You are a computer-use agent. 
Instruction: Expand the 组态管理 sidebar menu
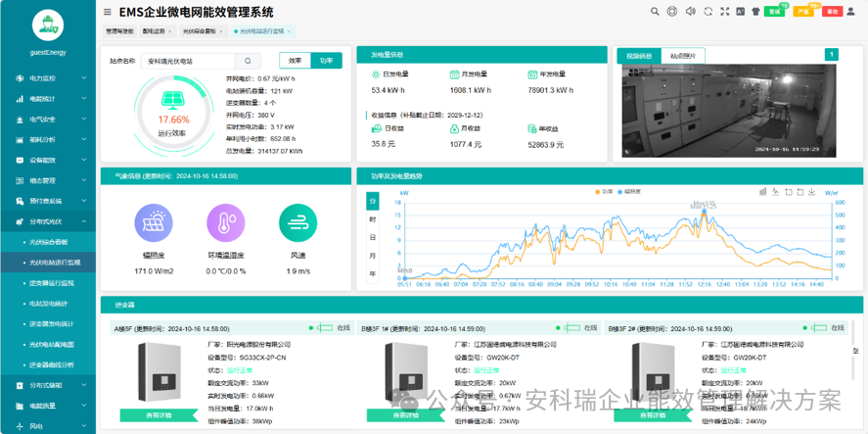coord(48,180)
